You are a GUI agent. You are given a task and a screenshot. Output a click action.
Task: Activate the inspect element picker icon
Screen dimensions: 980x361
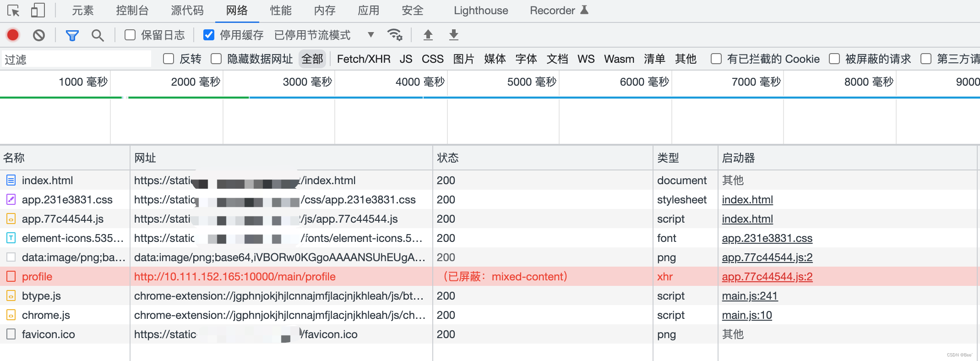click(13, 10)
